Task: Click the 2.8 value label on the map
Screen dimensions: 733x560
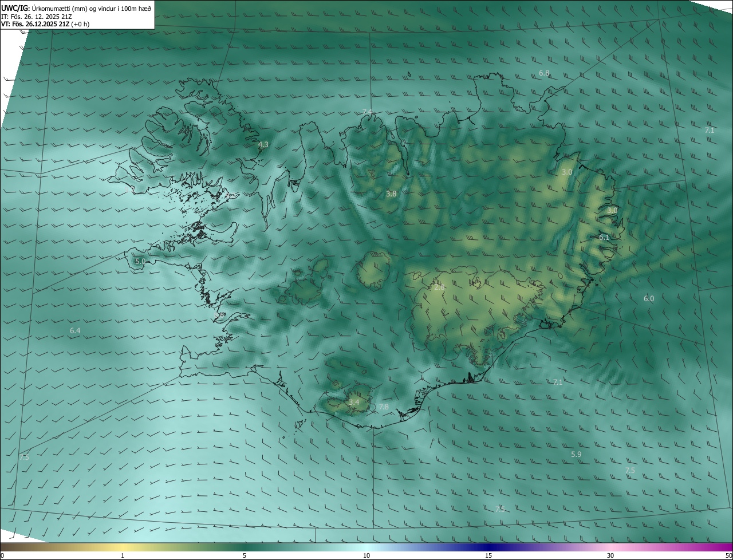Action: [439, 287]
